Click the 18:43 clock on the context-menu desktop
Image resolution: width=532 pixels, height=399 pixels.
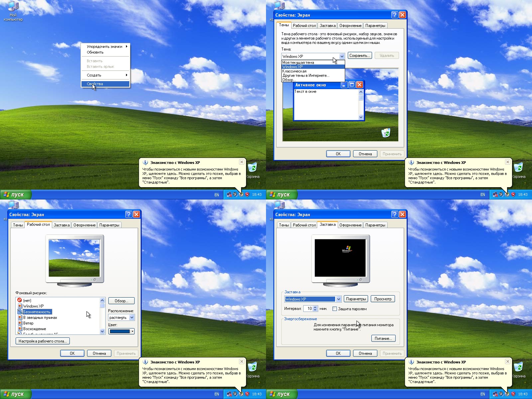[x=257, y=195]
